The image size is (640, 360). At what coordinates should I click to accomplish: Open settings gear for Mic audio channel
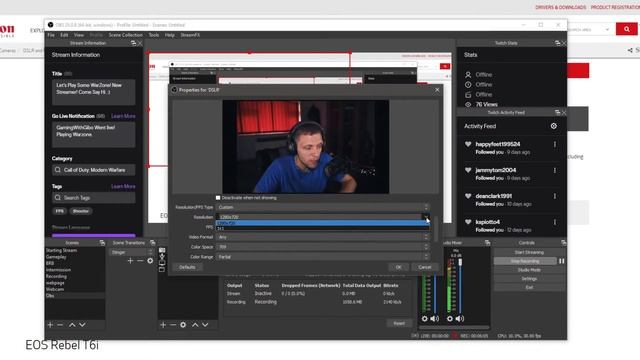pyautogui.click(x=449, y=318)
